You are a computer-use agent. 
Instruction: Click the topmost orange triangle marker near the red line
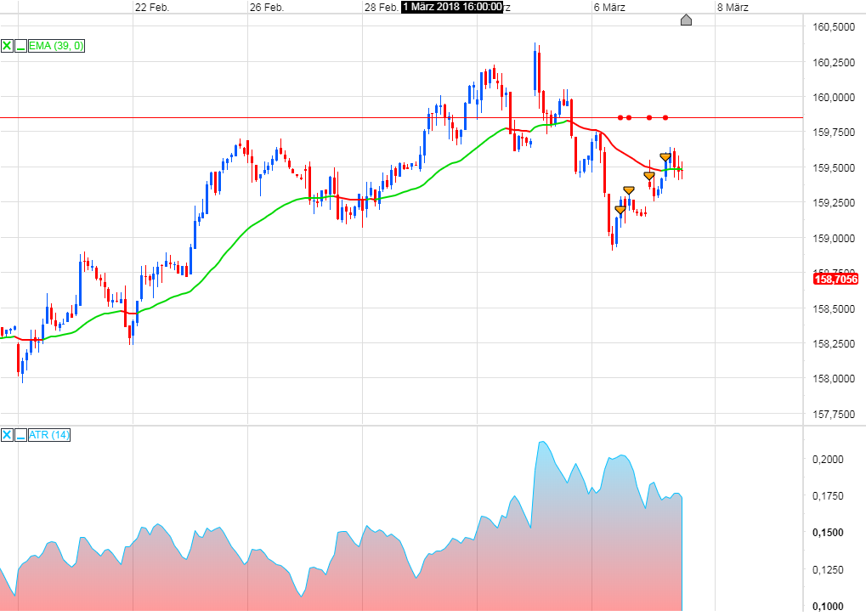[665, 156]
